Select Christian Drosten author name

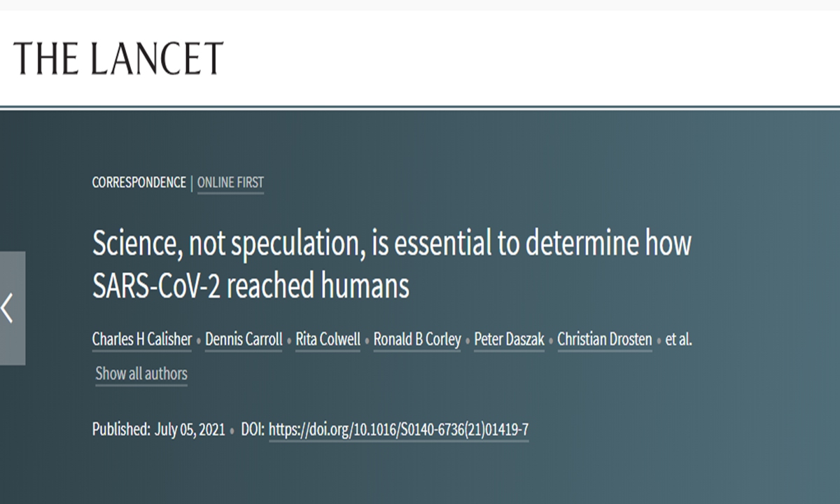pos(605,340)
